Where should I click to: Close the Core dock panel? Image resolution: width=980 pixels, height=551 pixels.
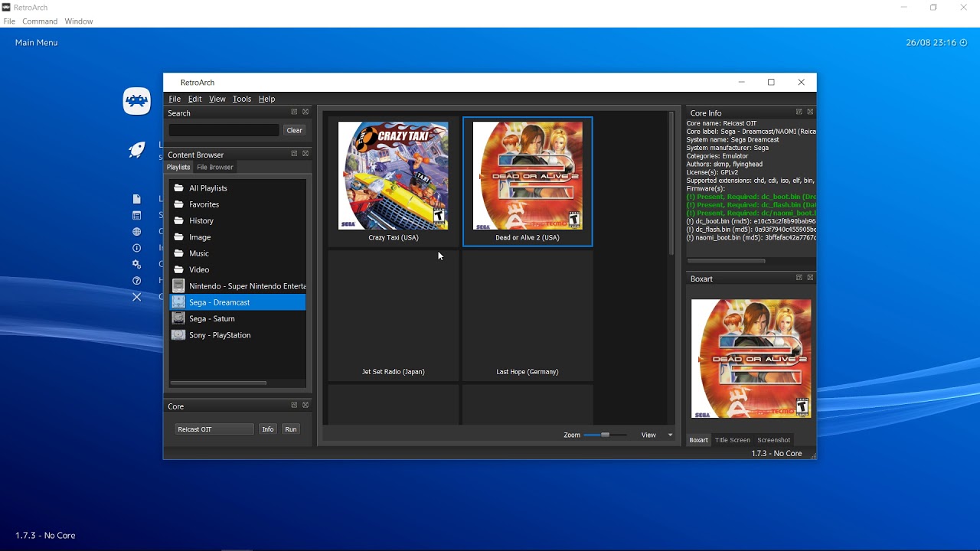[x=305, y=405]
